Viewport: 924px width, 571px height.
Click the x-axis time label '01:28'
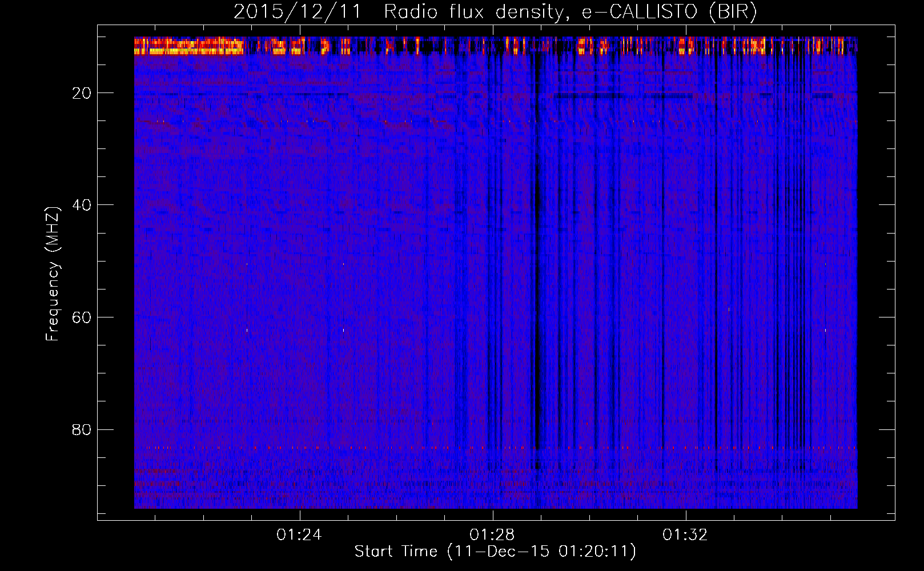tap(492, 535)
